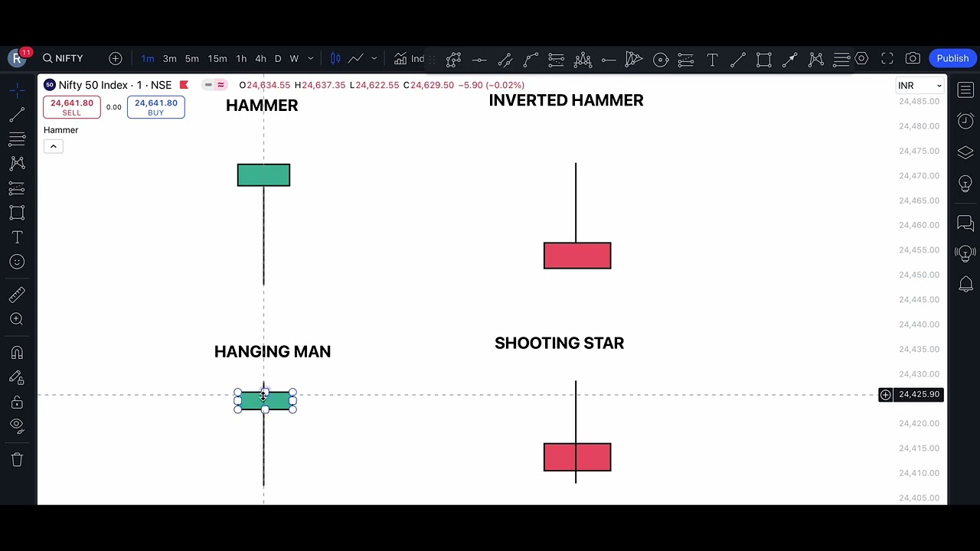Screen dimensions: 980x551
Task: Switch to the daily D timeframe
Action: click(x=278, y=59)
